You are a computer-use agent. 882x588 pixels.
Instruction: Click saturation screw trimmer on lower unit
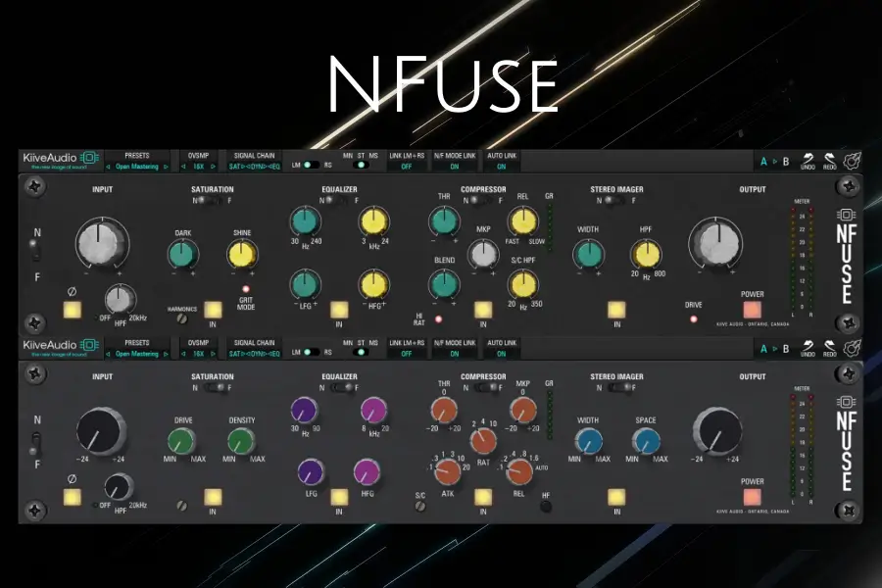click(x=181, y=506)
